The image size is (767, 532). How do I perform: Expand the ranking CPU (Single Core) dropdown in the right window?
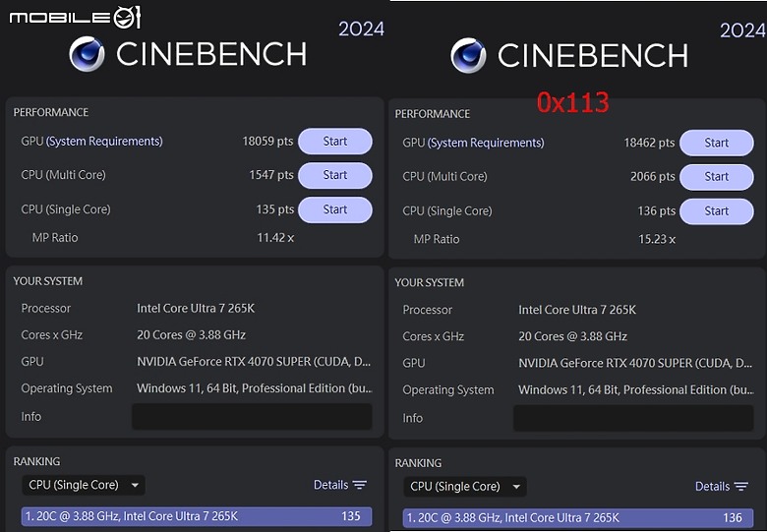coord(465,487)
